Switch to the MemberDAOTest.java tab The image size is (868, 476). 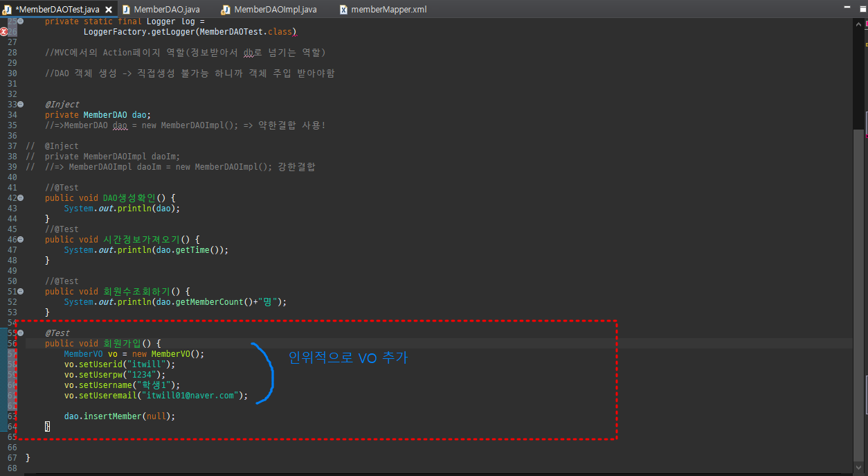(x=57, y=10)
